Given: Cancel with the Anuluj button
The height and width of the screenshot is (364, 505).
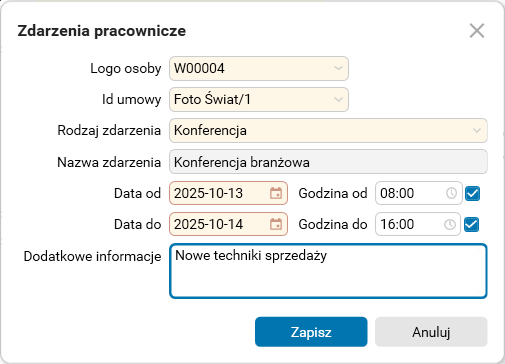Looking at the screenshot, I should pyautogui.click(x=431, y=332).
